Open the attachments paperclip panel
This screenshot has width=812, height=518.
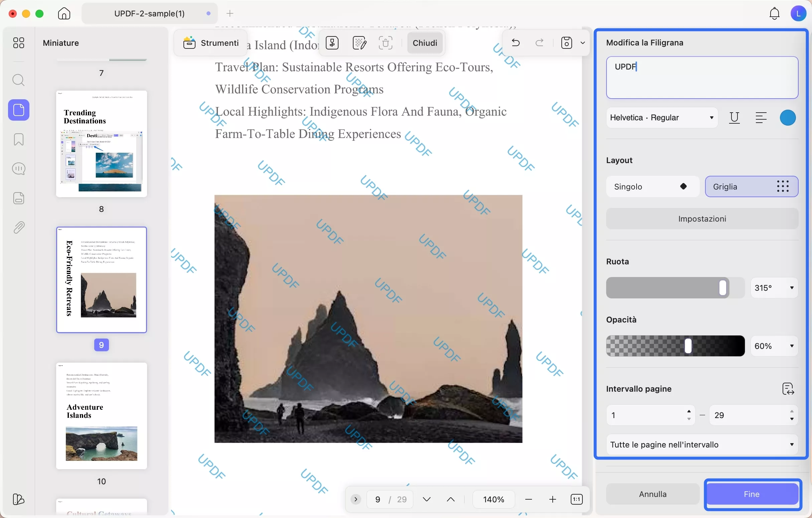click(19, 228)
